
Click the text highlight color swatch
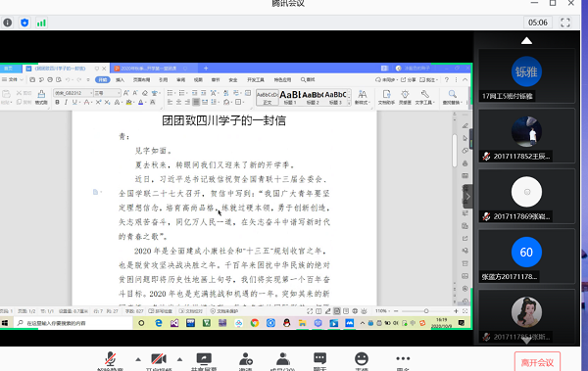tap(128, 102)
